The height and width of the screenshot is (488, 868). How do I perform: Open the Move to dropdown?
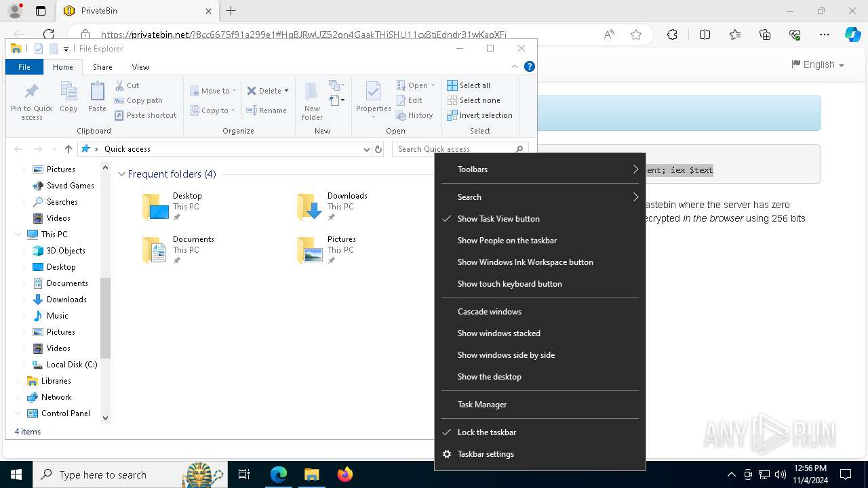(213, 91)
